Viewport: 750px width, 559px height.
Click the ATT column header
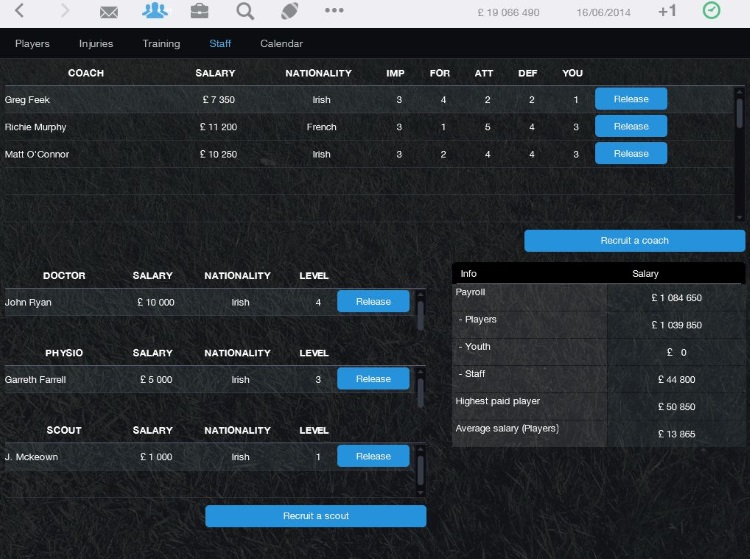(x=484, y=73)
